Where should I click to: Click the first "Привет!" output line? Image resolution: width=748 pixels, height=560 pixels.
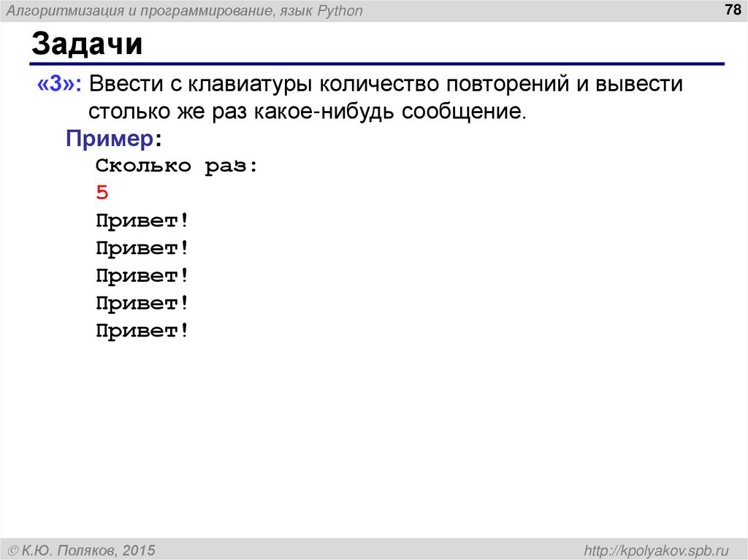pos(141,220)
